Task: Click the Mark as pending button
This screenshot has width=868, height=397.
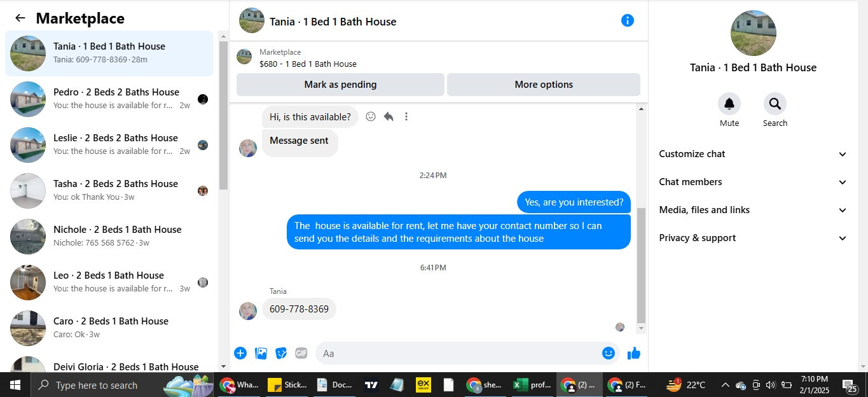Action: pos(340,85)
